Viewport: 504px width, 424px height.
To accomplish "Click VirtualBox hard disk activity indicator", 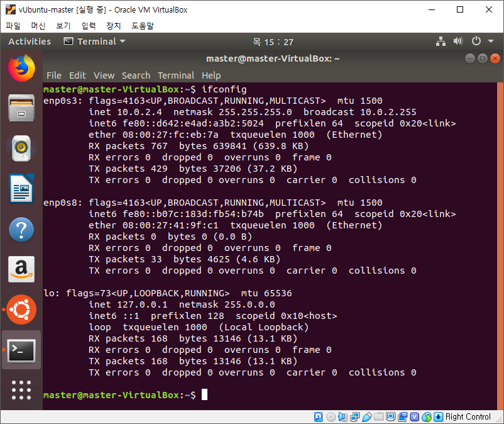I will pos(318,417).
